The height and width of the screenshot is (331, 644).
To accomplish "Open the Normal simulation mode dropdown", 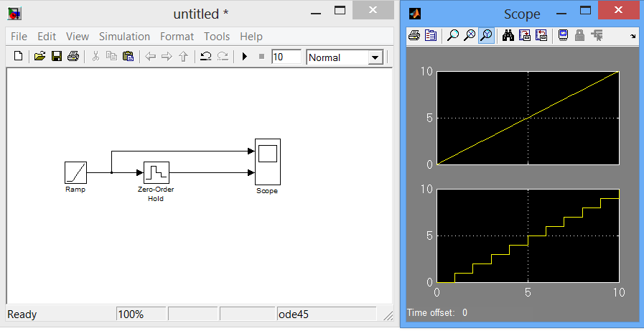I will click(x=375, y=57).
